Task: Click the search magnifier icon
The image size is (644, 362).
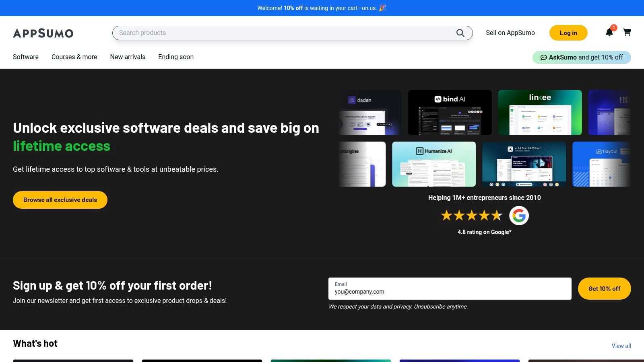Action: 460,33
